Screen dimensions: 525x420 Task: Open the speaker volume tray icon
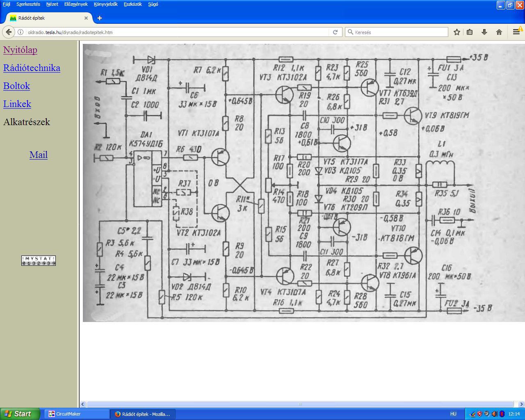tap(494, 414)
